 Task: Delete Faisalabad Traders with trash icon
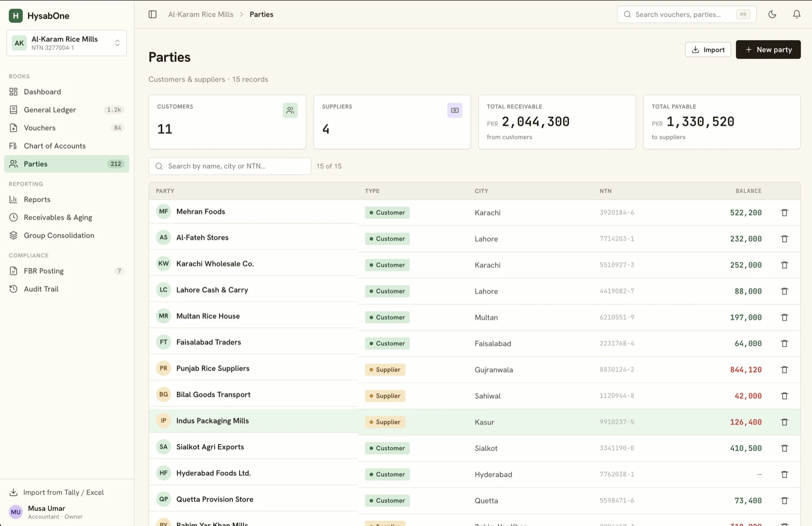point(784,343)
